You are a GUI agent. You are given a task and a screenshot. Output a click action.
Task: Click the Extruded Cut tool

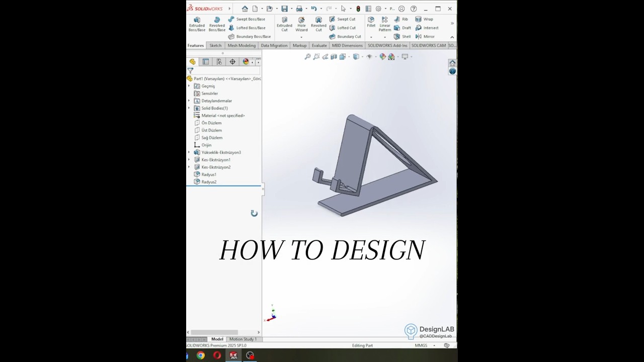tap(284, 24)
